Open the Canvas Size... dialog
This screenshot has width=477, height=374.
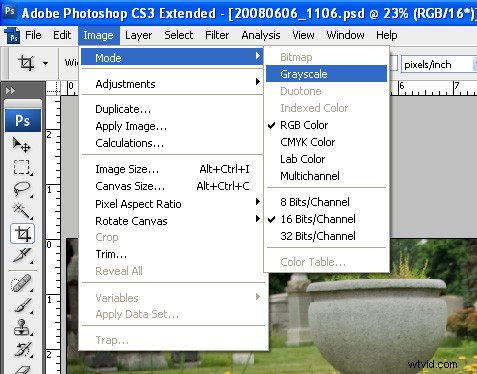[172, 186]
